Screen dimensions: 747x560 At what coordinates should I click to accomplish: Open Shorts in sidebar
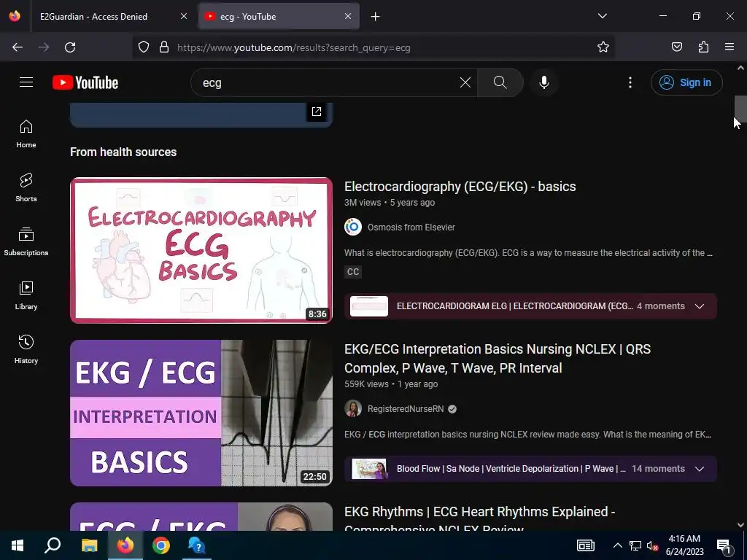[x=26, y=187]
